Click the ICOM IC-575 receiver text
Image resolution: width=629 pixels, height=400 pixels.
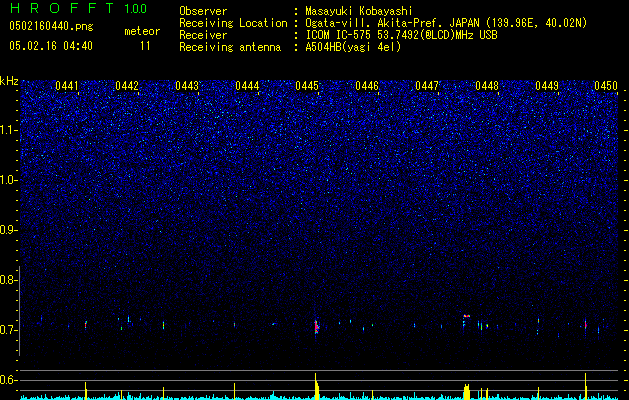click(x=401, y=35)
